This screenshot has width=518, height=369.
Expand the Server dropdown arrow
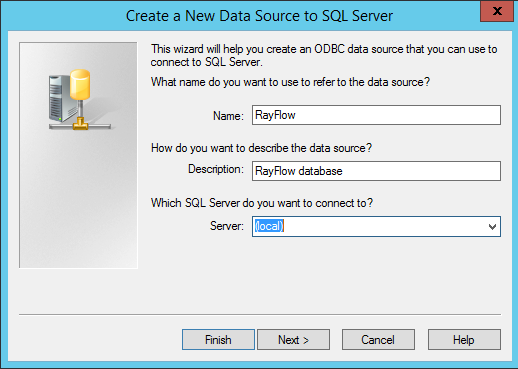tap(492, 227)
